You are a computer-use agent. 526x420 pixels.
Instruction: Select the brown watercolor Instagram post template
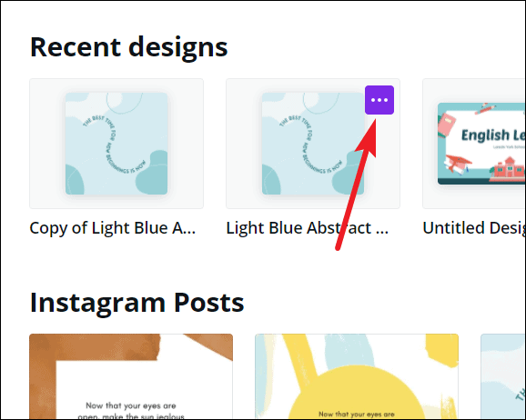[x=131, y=376]
